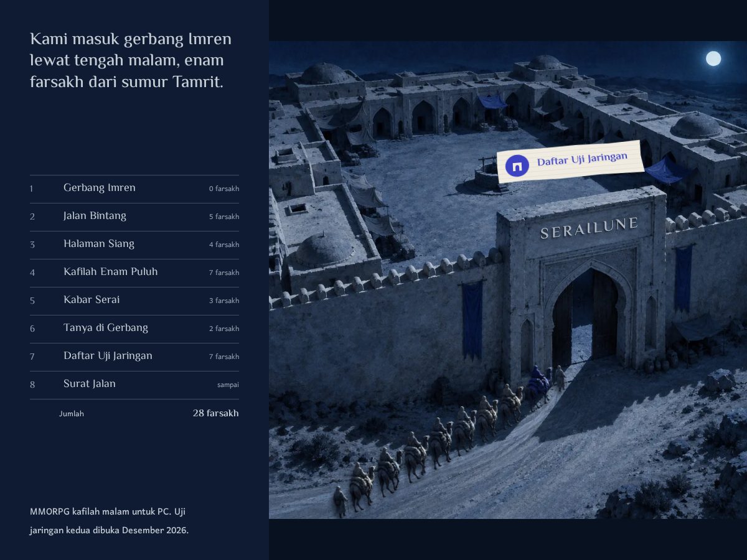
Task: Click the SERAILUNE title on the gate
Action: pos(589,228)
